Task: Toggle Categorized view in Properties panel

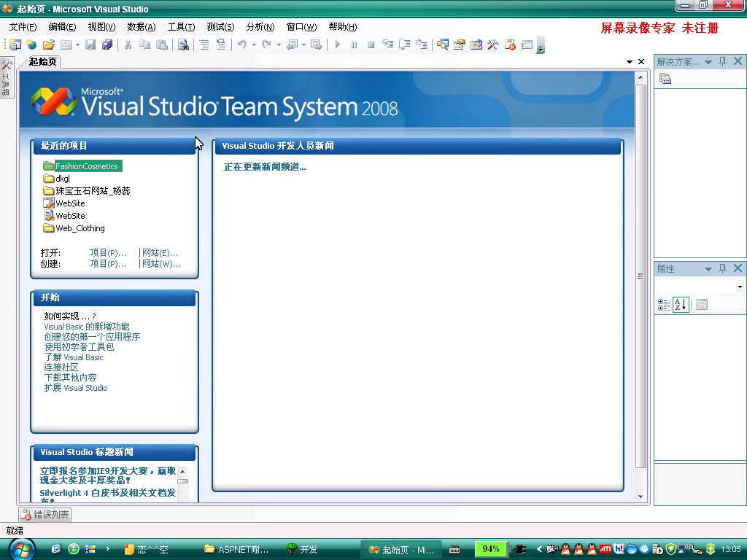Action: (664, 305)
